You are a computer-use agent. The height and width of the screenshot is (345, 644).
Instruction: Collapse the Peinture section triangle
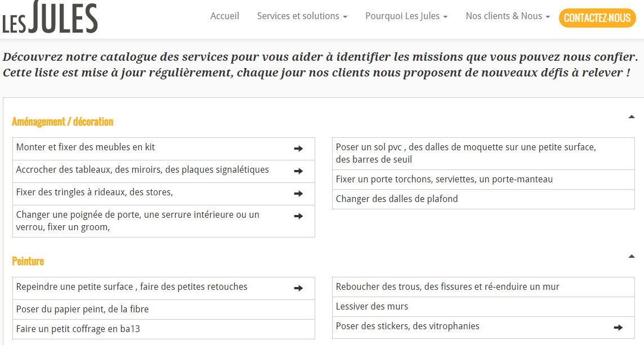[x=632, y=257]
